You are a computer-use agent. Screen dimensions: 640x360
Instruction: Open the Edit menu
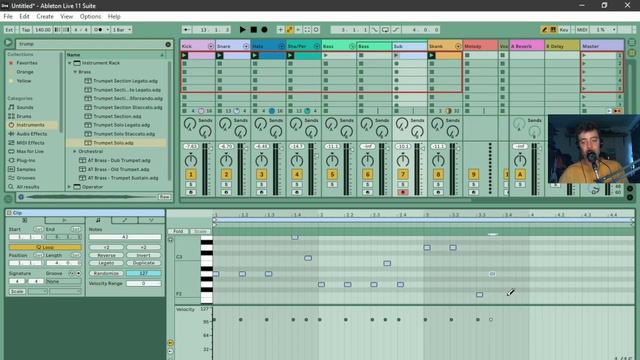point(24,16)
